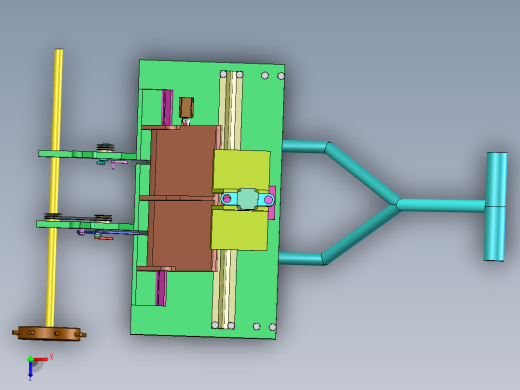Select the beige linear rail above the yellow blocks
Viewport: 520px width, 390px height.
(x=231, y=110)
